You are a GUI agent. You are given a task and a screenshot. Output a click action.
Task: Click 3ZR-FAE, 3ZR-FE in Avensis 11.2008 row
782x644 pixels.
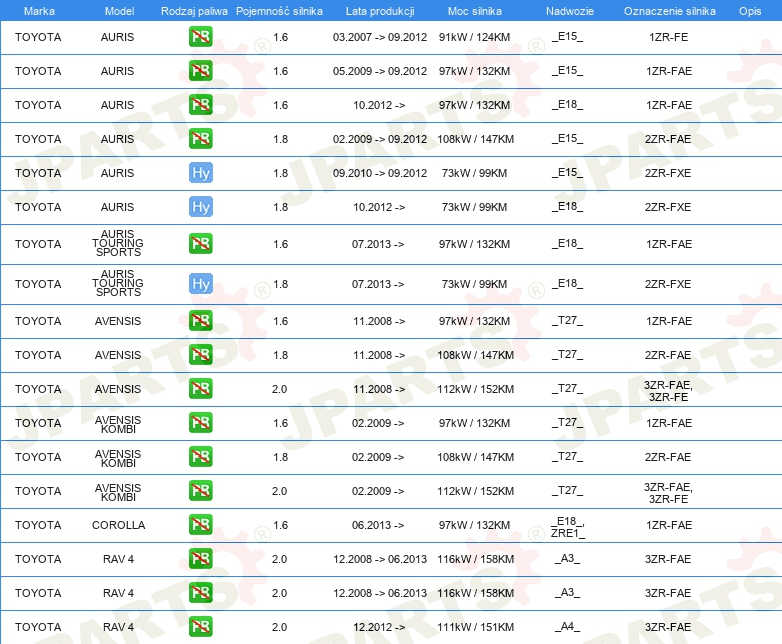(668, 391)
